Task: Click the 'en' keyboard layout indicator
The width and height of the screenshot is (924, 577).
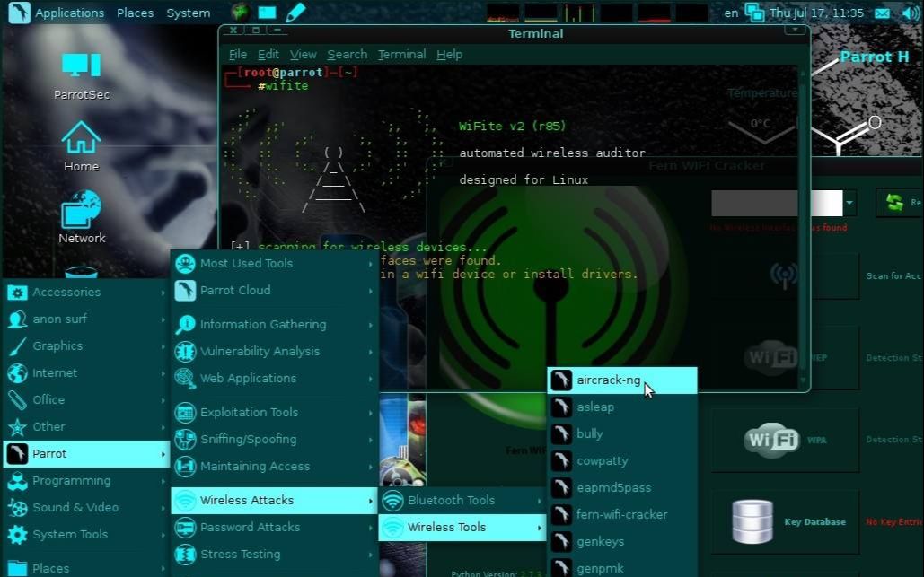Action: point(731,13)
